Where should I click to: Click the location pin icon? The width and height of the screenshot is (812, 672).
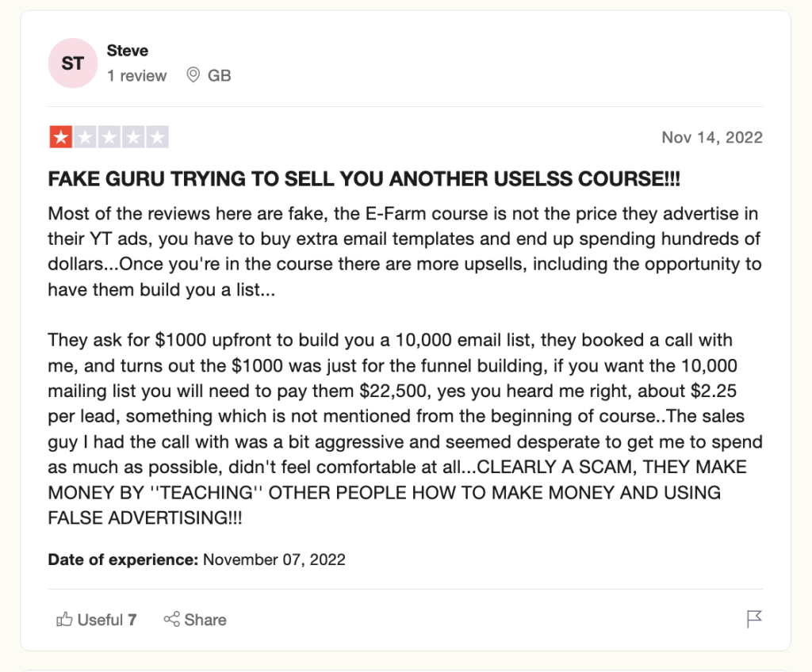193,75
